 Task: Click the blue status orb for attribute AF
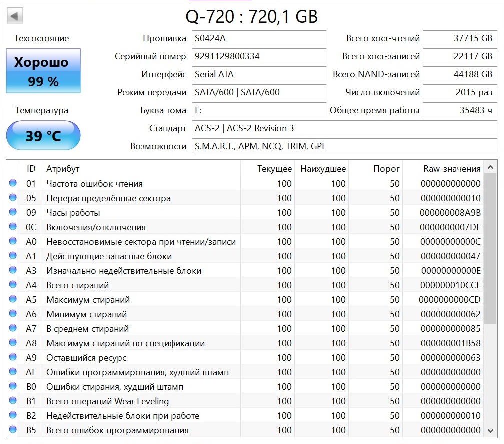(x=13, y=371)
